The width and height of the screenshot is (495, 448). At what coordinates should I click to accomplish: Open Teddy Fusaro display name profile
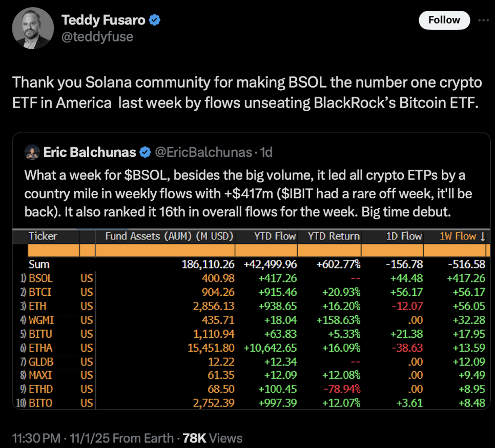coord(104,21)
